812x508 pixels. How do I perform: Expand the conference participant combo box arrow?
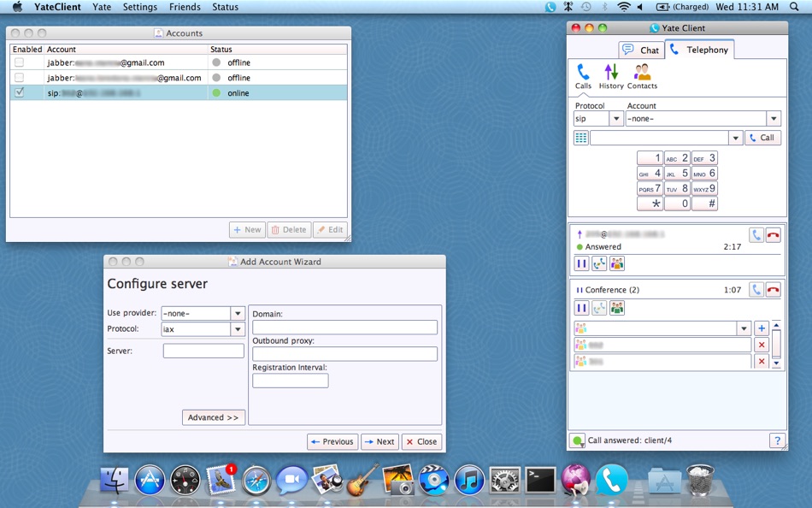[x=744, y=328]
